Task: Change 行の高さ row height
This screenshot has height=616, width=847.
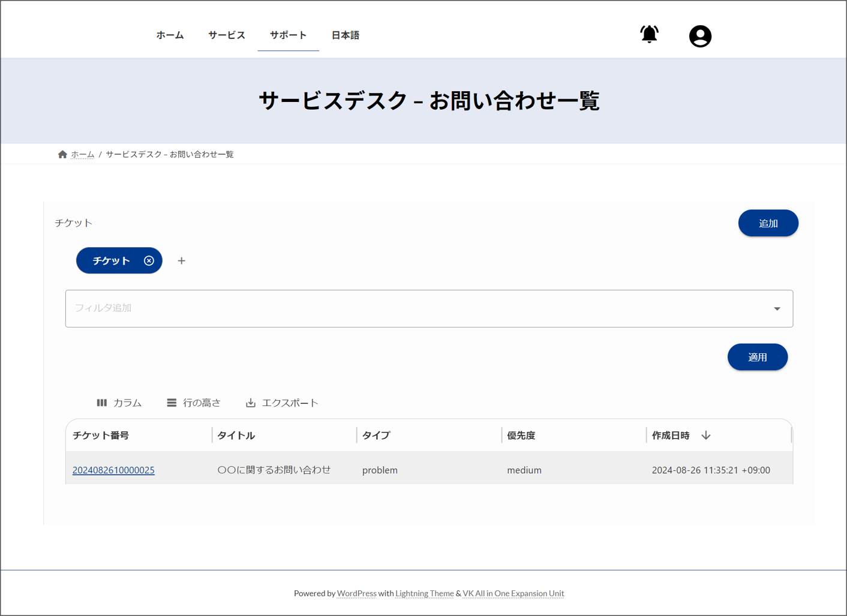Action: (x=194, y=403)
